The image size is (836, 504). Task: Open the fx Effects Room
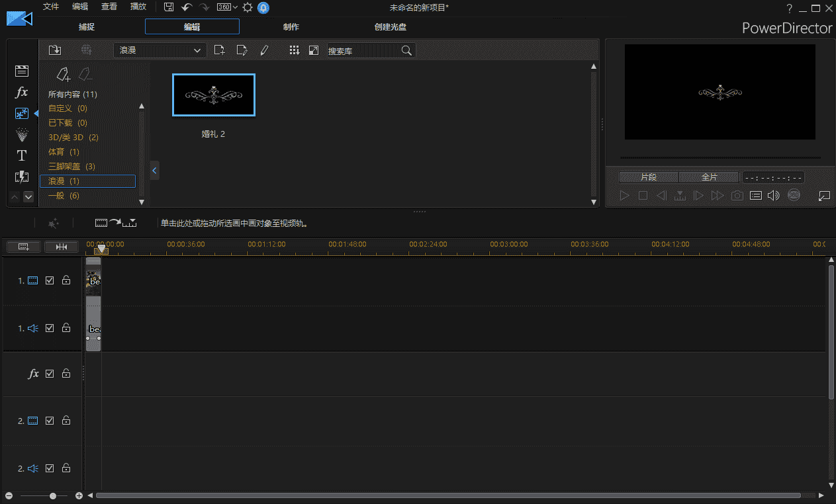(x=22, y=92)
